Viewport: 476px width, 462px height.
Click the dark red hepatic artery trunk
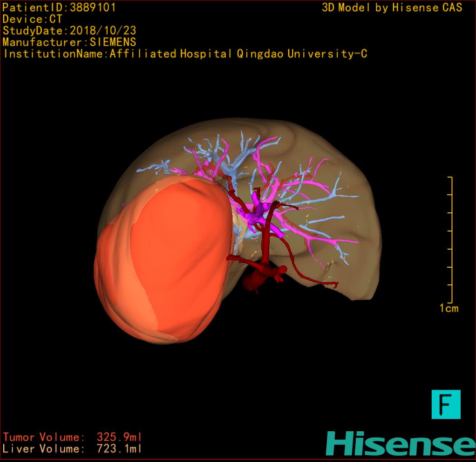[267, 236]
